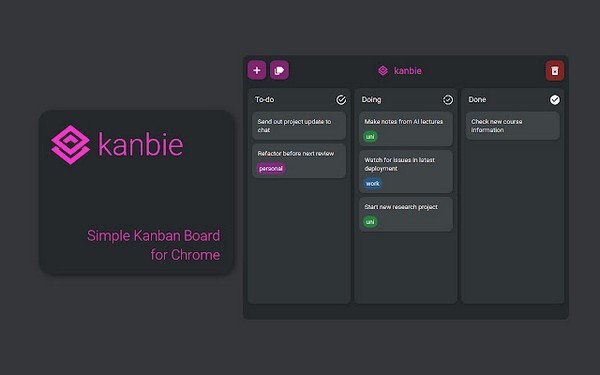Select the personal tag on Refactor task

point(271,168)
